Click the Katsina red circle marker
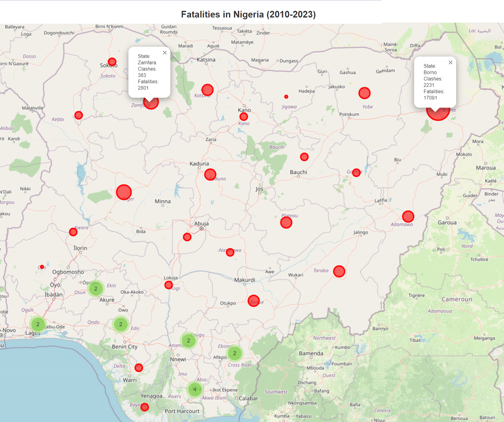Screen dimensions: 504x422 [207, 90]
